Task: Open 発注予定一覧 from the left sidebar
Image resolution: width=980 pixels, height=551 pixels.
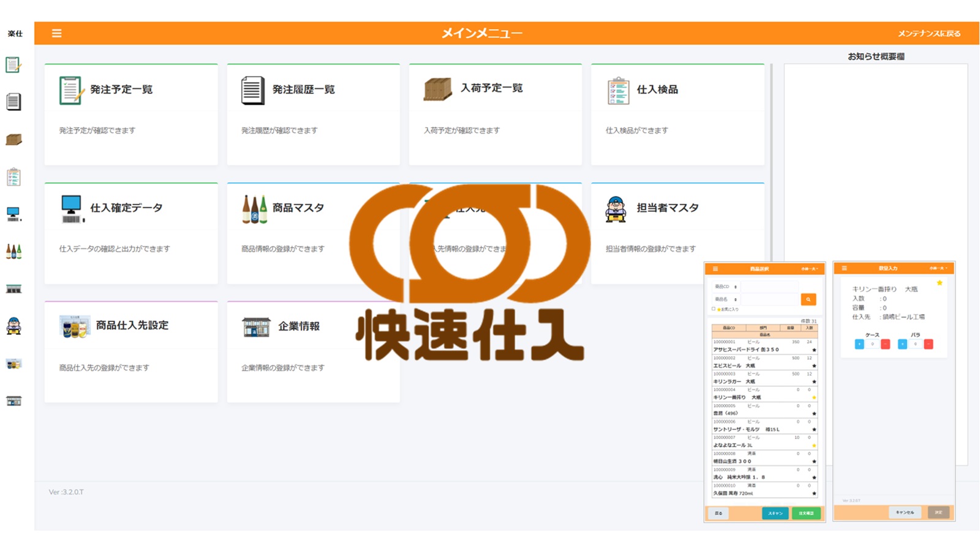Action: tap(13, 64)
